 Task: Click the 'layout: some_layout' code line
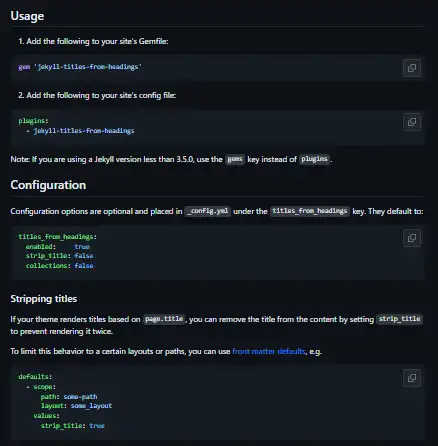click(x=76, y=406)
